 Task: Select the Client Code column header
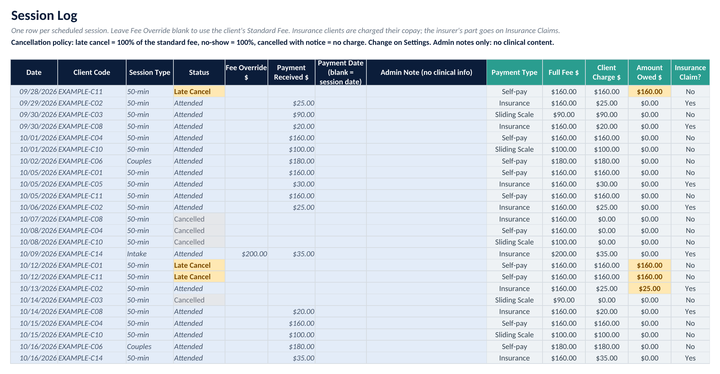(x=92, y=72)
